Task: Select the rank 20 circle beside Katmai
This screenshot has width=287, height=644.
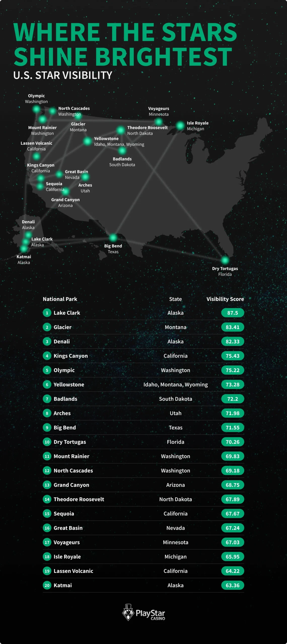Action: pos(47,585)
